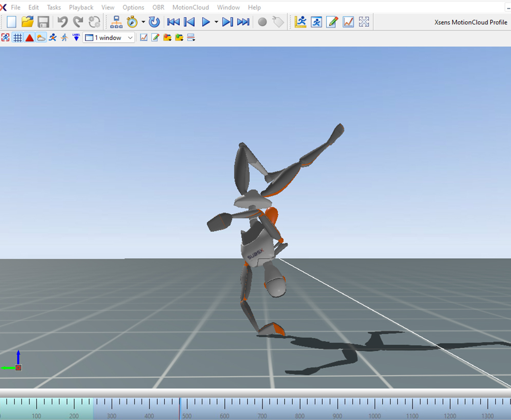Open the '1 window' layout dropdown

[108, 38]
